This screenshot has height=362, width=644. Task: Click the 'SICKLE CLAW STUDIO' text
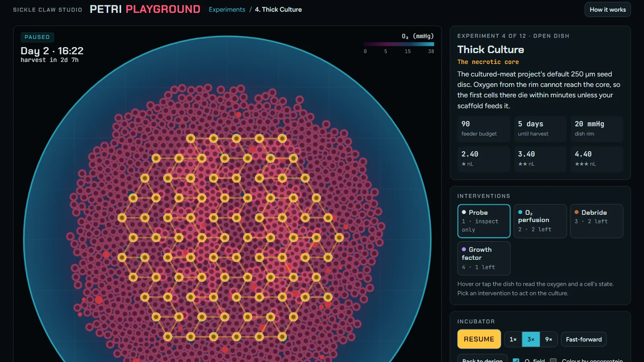[47, 10]
